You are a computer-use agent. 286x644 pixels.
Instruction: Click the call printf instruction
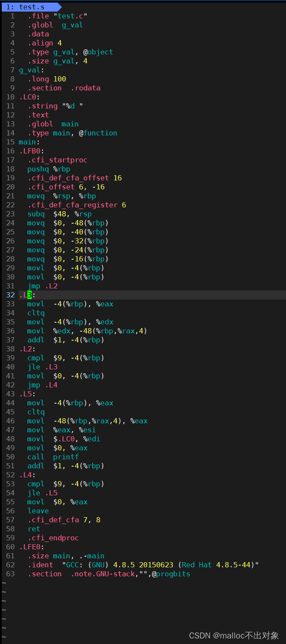coord(53,457)
